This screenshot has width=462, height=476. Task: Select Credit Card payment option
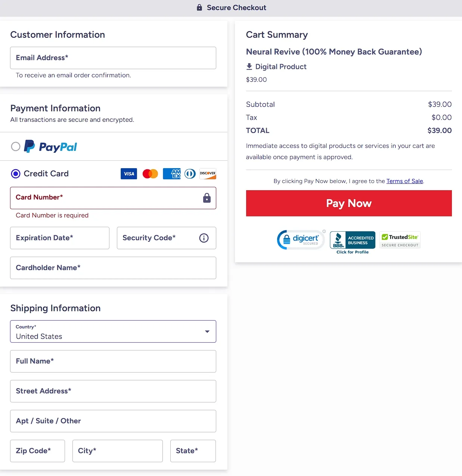point(16,173)
